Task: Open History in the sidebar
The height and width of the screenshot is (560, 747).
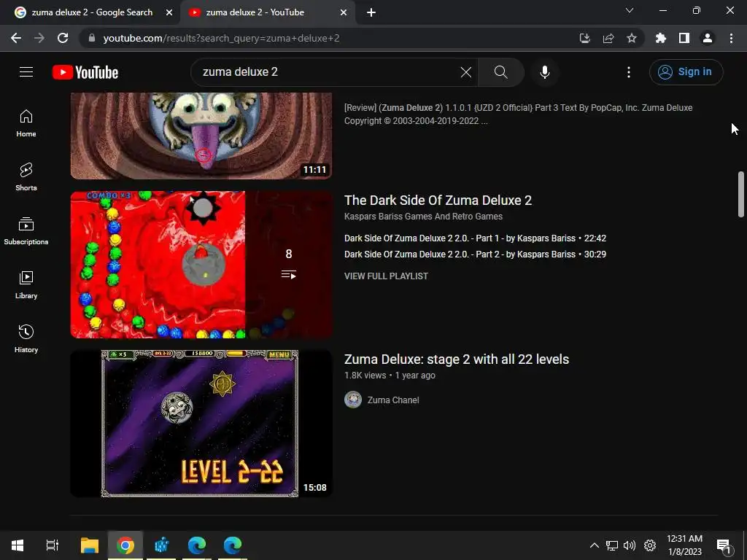Action: tap(26, 339)
